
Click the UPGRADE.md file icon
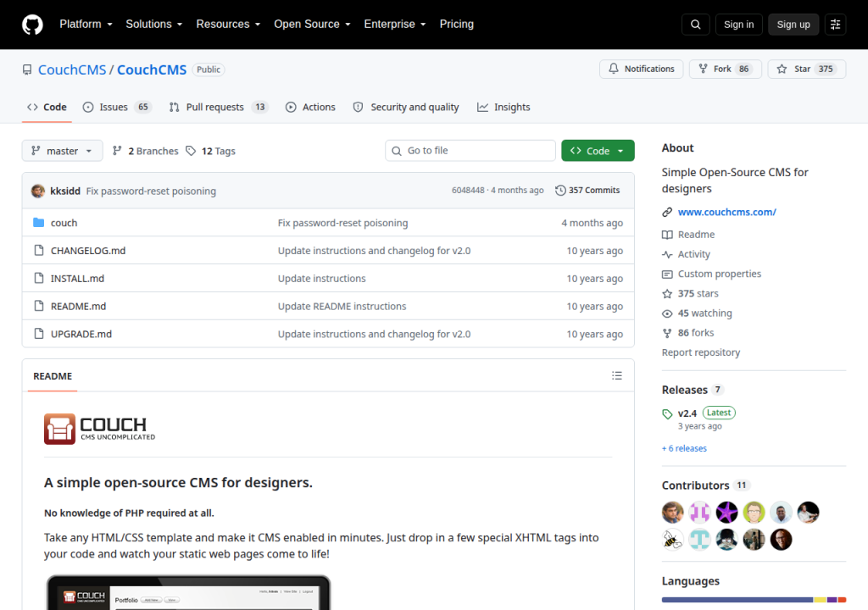pos(39,333)
